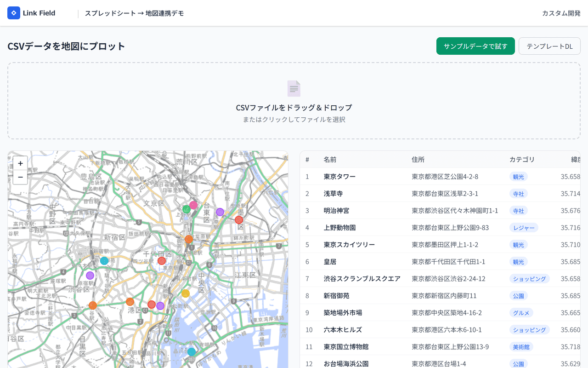The image size is (588, 368).
Task: Select the orange marker in Minato ward
Action: point(130,302)
